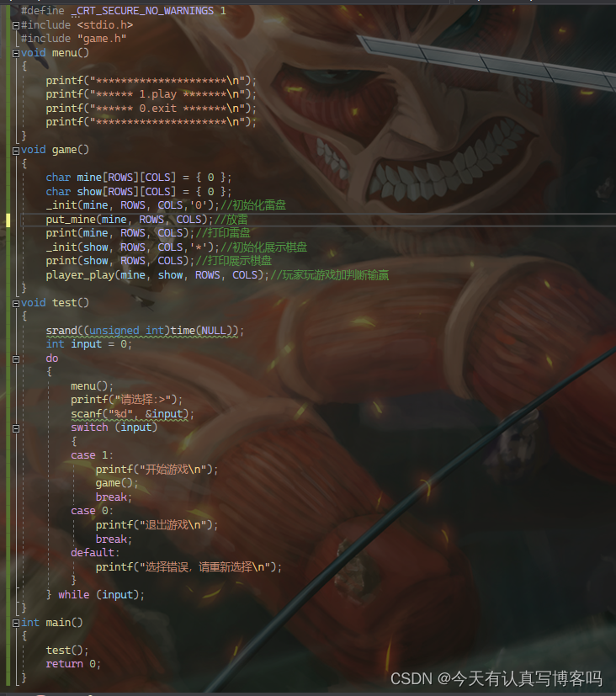Click the srand((unsigned int)time(NULL)) line
Viewport: 616px width, 696px height.
click(x=145, y=331)
